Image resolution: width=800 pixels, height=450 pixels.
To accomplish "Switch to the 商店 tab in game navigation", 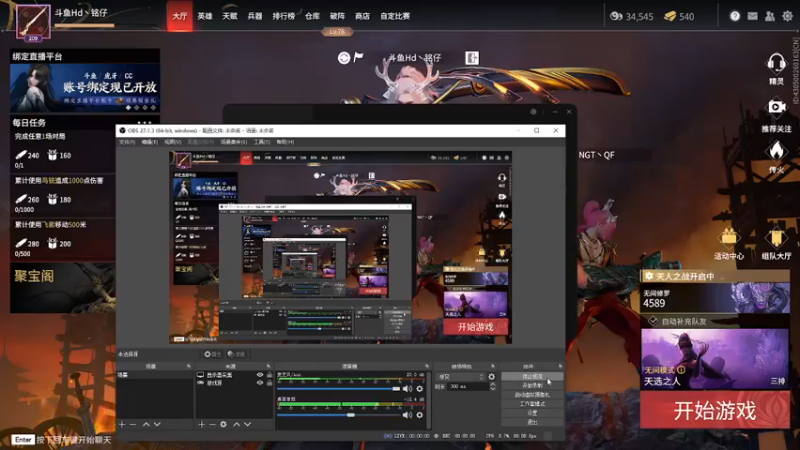I will [362, 16].
